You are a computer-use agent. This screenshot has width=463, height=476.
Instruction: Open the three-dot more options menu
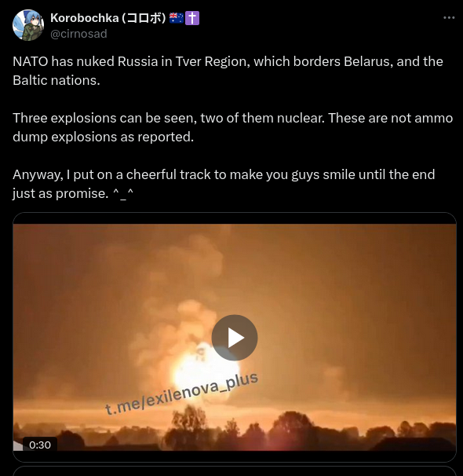click(449, 18)
